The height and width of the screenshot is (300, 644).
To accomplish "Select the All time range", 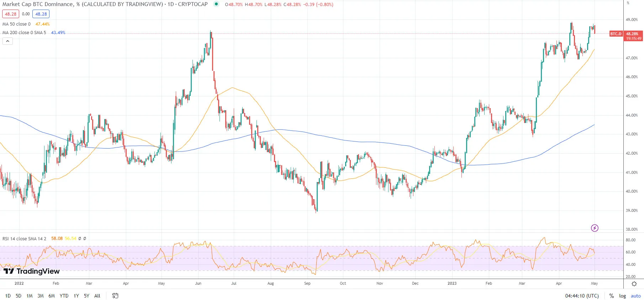I will [97, 296].
